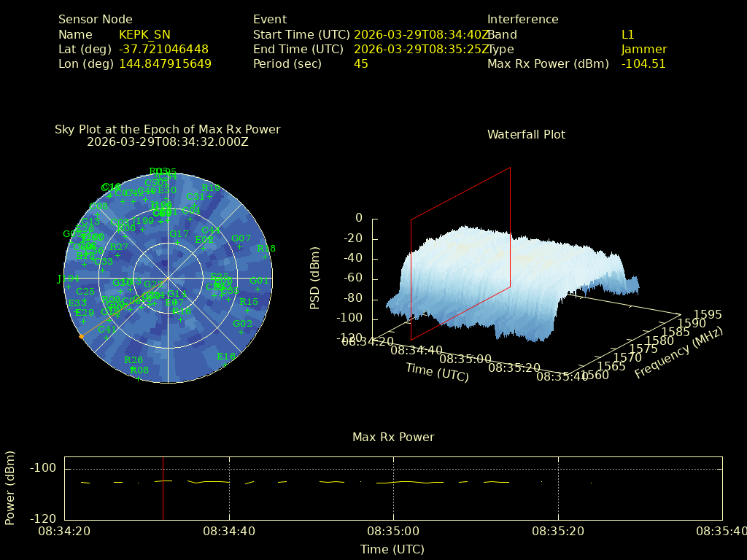This screenshot has height=560, width=747.
Task: Select the latitude value -37.721046448
Action: (x=163, y=50)
